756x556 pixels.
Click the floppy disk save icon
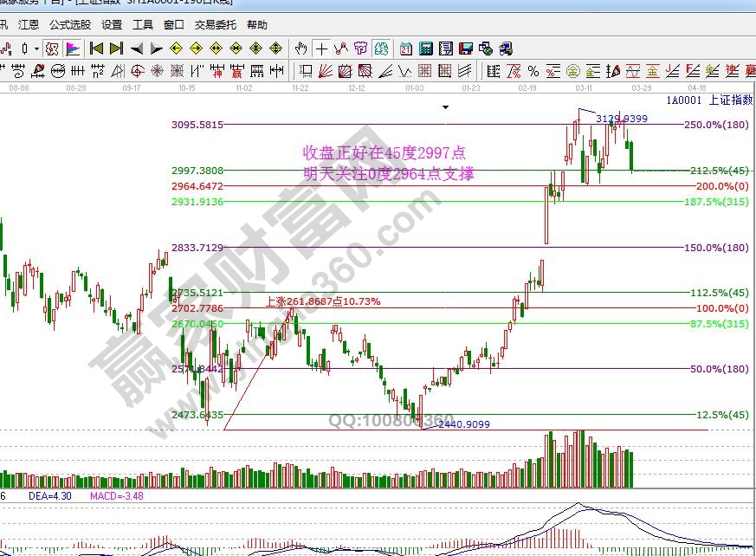466,48
